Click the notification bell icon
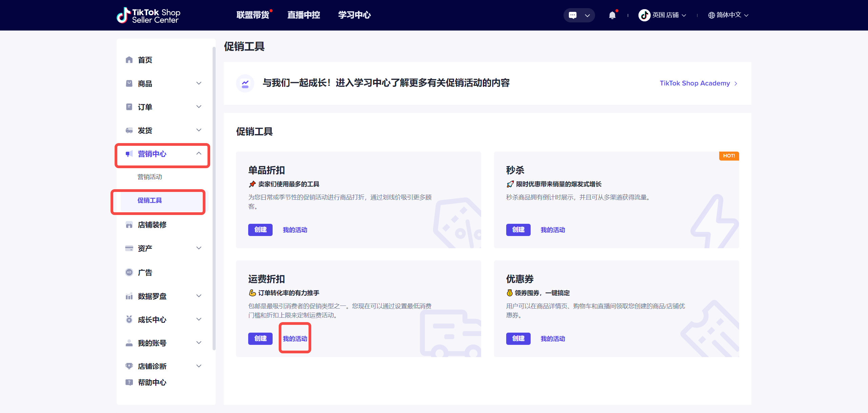Image resolution: width=868 pixels, height=413 pixels. click(x=612, y=15)
